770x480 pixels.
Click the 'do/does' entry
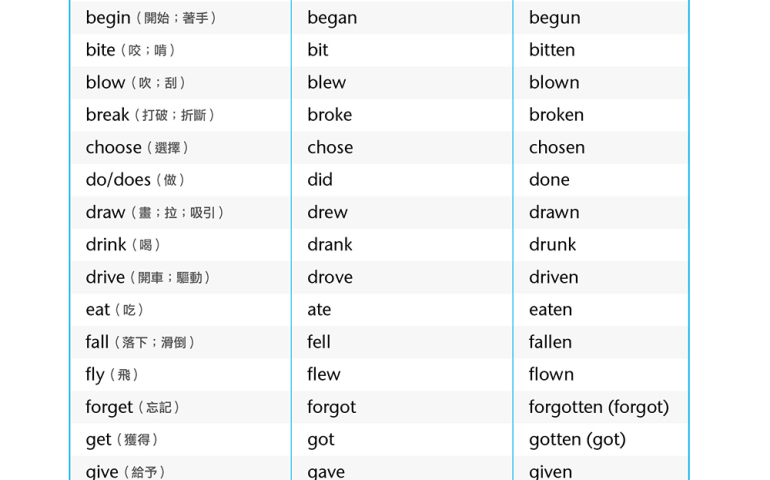118,180
